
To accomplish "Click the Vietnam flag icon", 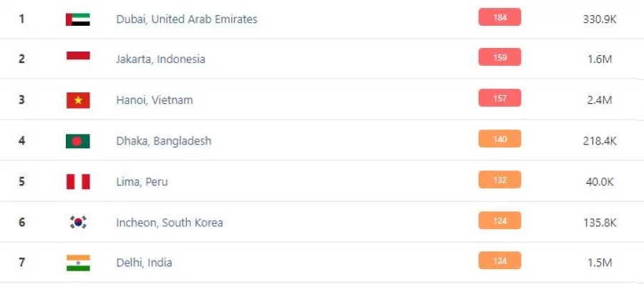I will coord(78,100).
